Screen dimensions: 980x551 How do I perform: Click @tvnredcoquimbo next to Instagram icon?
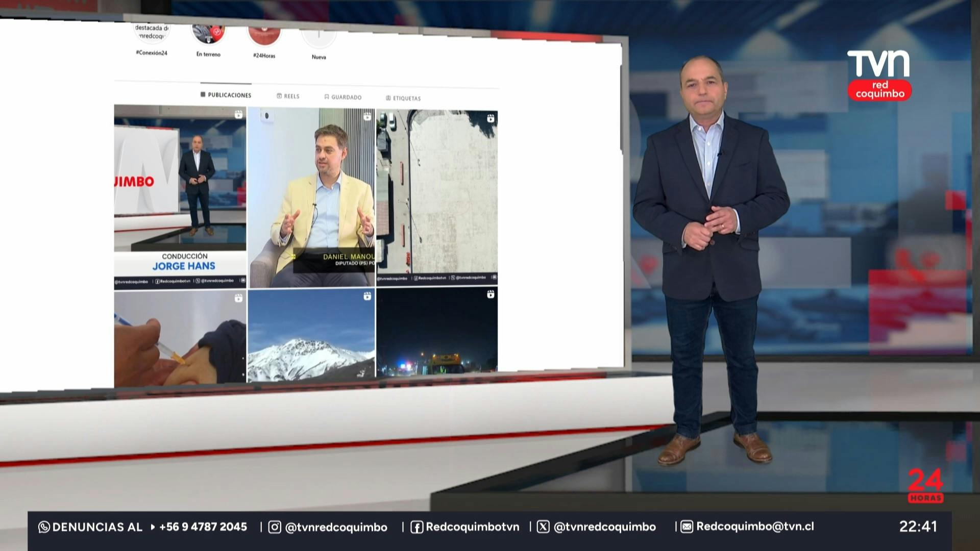pos(336,527)
